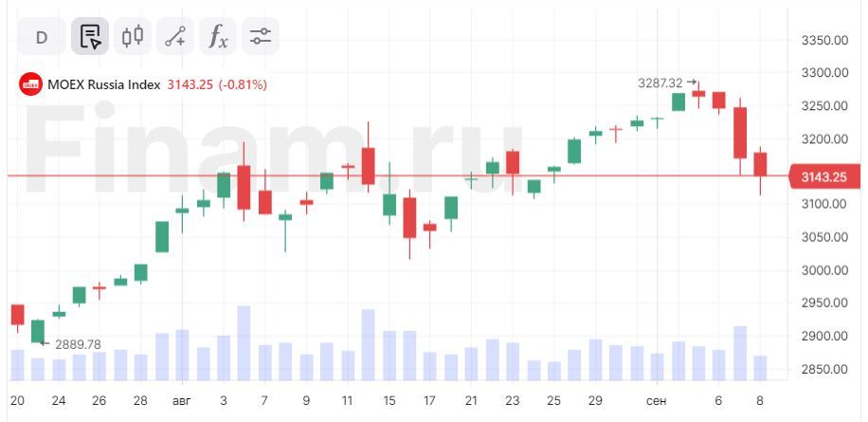Click the date label 20 on axis
Screen dimensions: 868x422
[17, 401]
